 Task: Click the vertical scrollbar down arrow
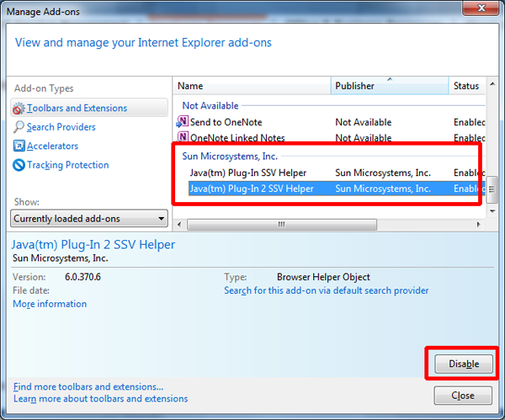coord(492,211)
